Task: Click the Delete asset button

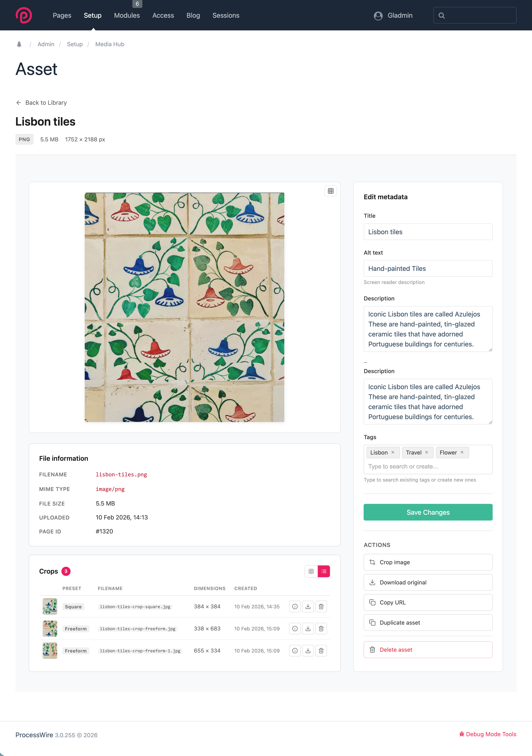Action: [x=428, y=650]
